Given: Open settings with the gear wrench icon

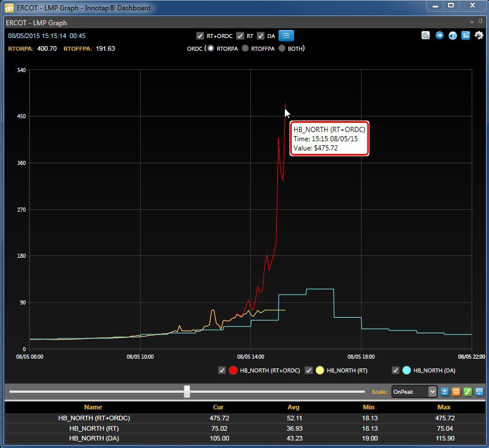Looking at the screenshot, I should [x=479, y=36].
